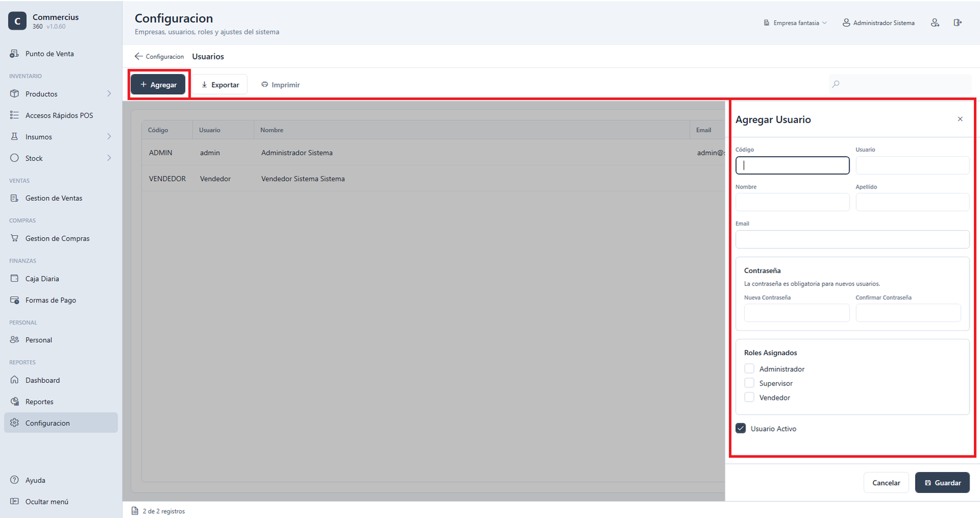The width and height of the screenshot is (980, 518).
Task: Save the new user with Guardar
Action: [x=942, y=482]
